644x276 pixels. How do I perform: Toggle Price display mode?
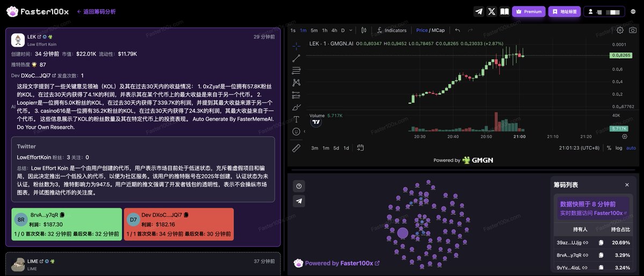pos(422,31)
